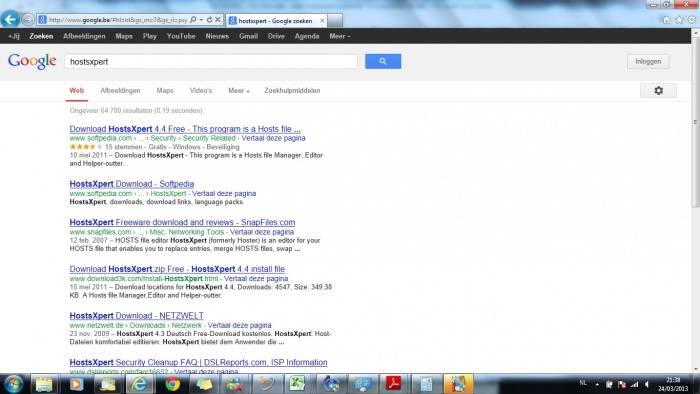This screenshot has width=700, height=394.
Task: Expand the Meer filter under the search box
Action: point(239,91)
